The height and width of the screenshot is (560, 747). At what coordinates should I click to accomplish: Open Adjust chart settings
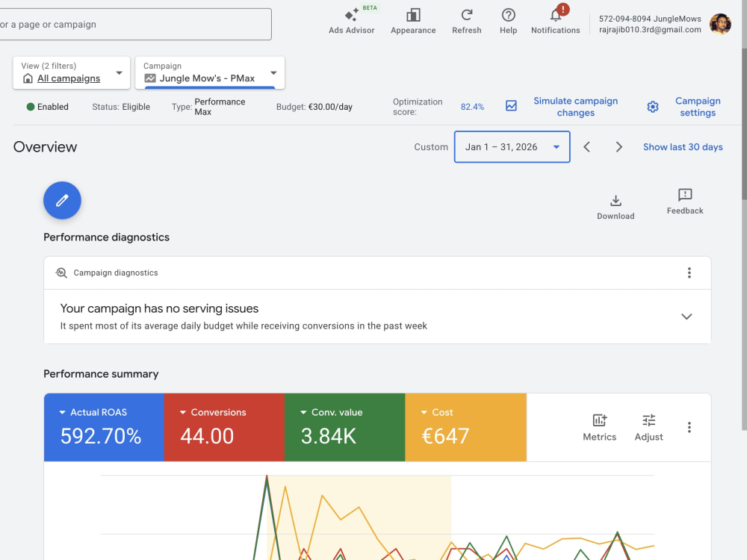coord(648,427)
